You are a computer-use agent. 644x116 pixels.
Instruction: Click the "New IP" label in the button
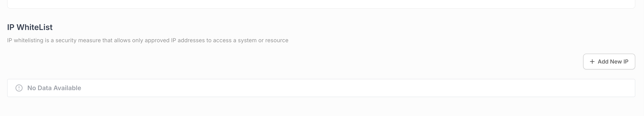click(x=619, y=62)
